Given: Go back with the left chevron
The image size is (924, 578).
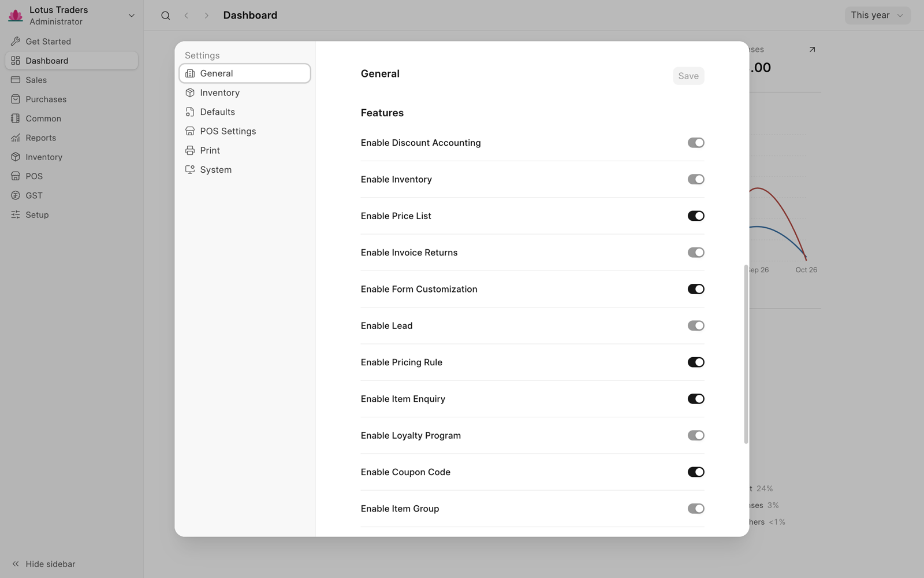Looking at the screenshot, I should coord(186,16).
